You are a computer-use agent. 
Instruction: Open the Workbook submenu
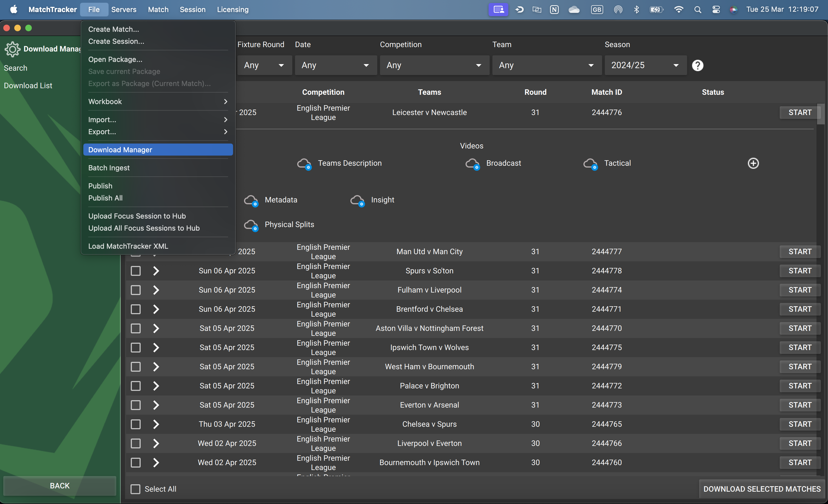point(158,101)
